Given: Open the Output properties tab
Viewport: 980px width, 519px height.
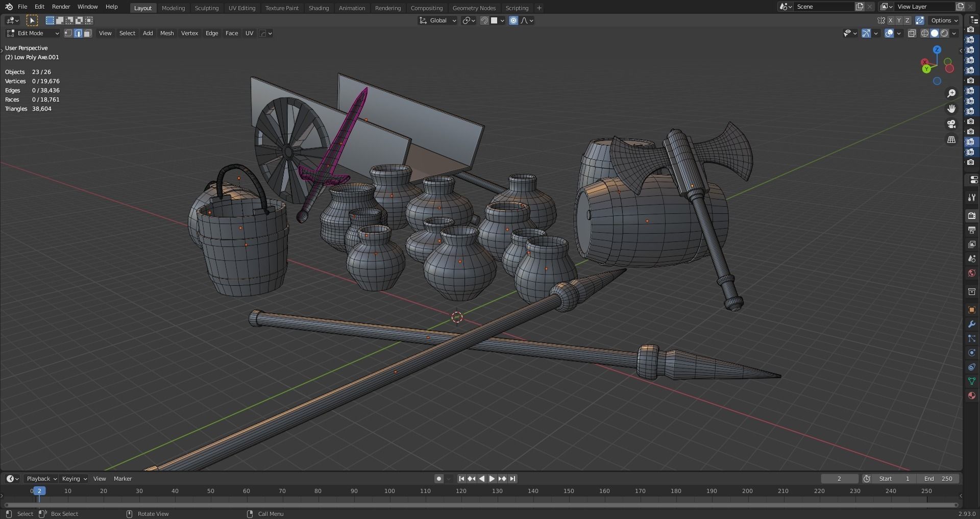Looking at the screenshot, I should tap(971, 230).
